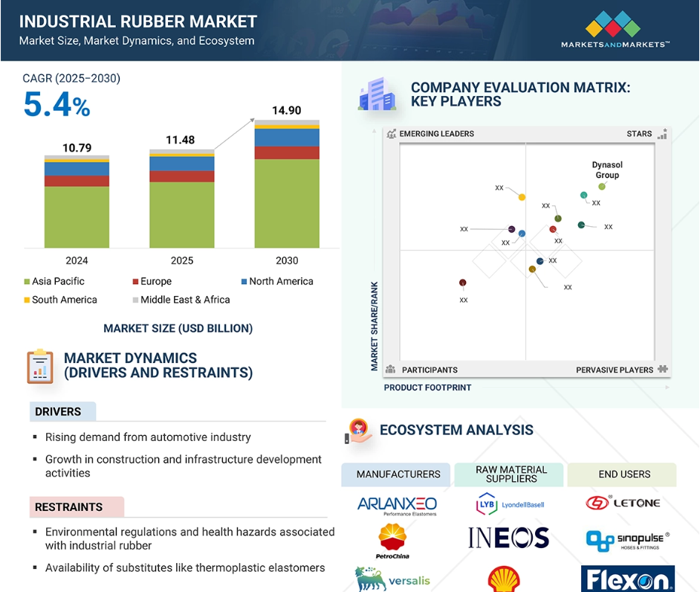
Task: Click the Pervasive Players puzzle icon
Action: 663,369
